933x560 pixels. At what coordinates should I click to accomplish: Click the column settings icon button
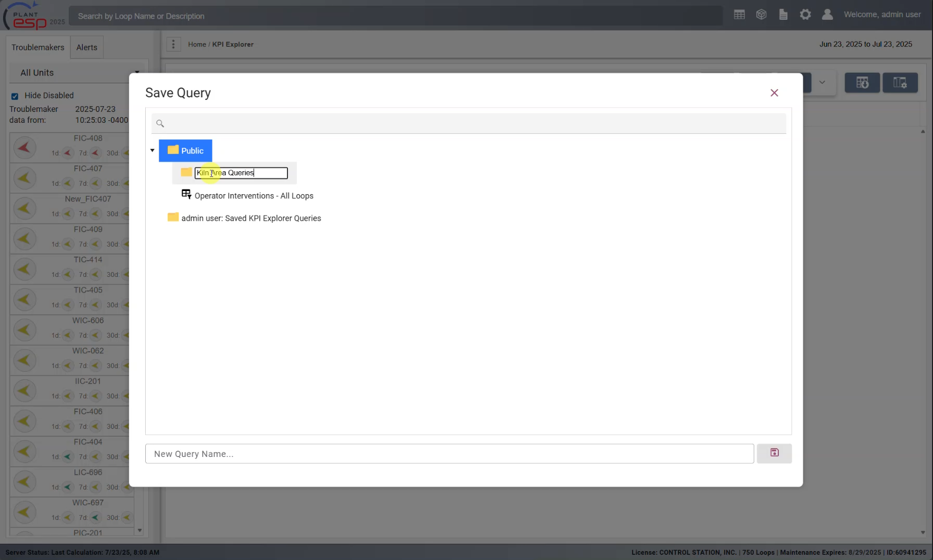point(900,83)
